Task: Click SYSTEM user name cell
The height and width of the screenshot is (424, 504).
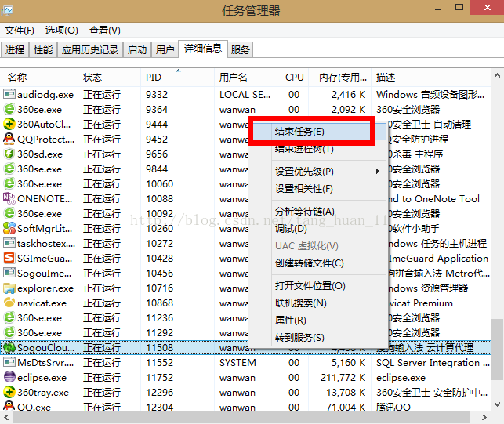Action: pos(237,363)
